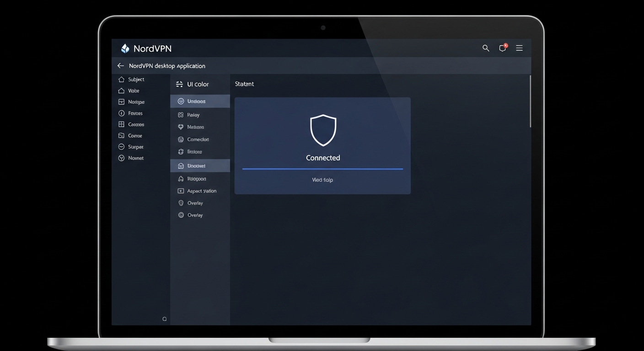Open the Notitpa sidebar item
The image size is (644, 351).
(131, 102)
